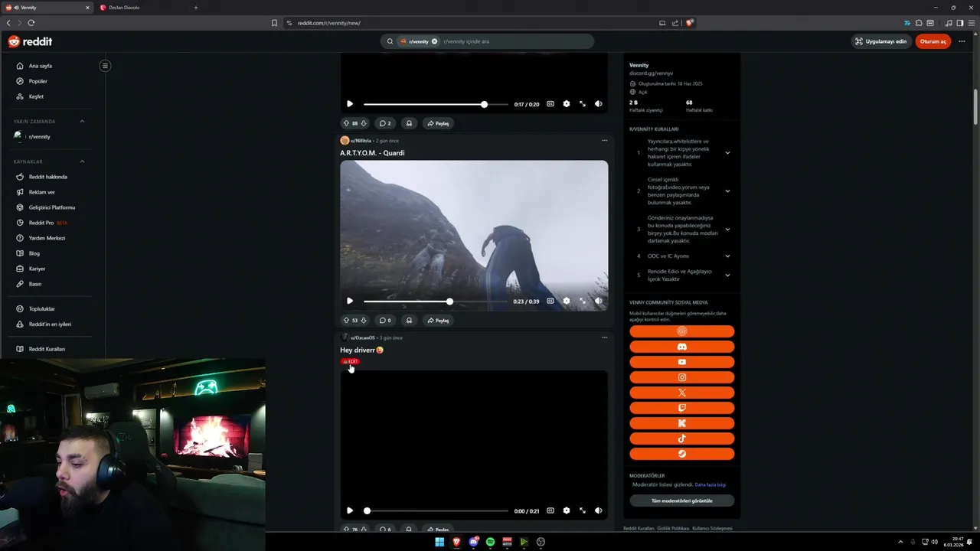Open the YouTube social media button
This screenshot has height=551, width=980.
[681, 362]
